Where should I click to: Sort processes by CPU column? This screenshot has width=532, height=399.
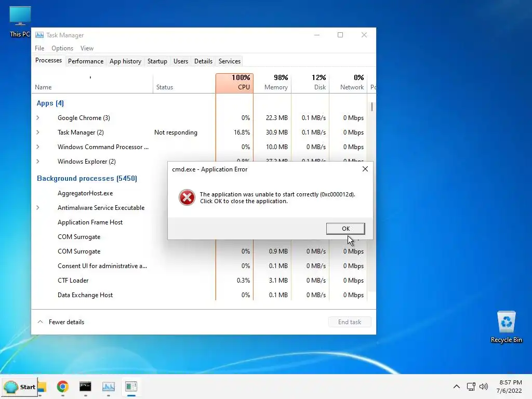234,83
